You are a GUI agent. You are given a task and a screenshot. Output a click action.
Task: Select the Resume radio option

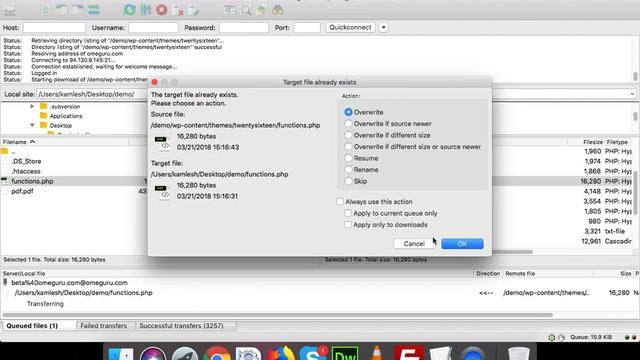(348, 158)
